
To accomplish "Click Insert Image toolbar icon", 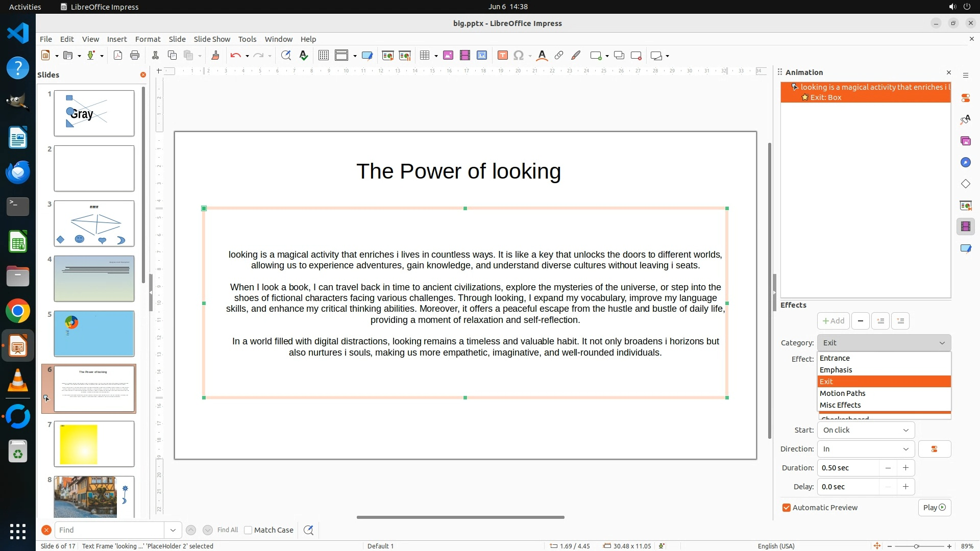I will [x=448, y=56].
